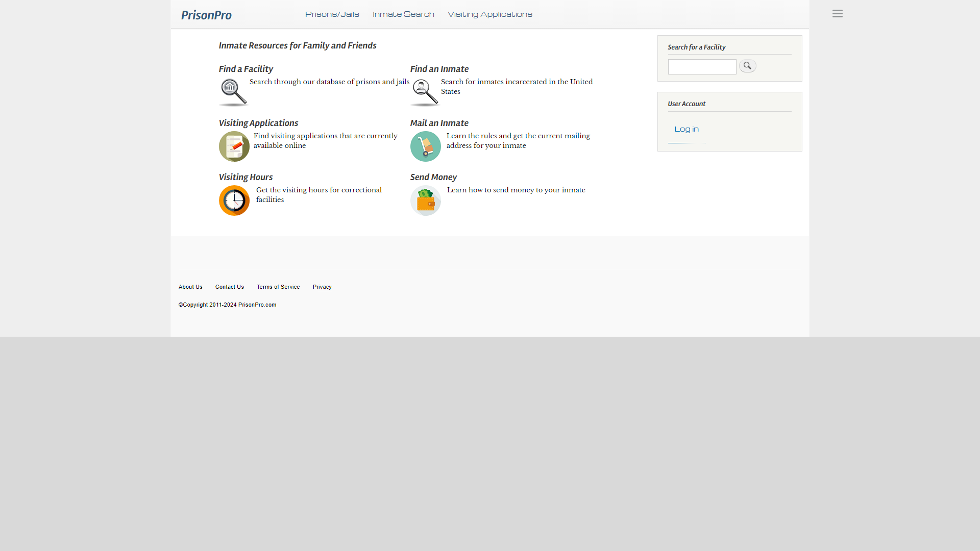This screenshot has width=980, height=551.
Task: Open the Prisons/Jails menu item
Action: pyautogui.click(x=332, y=14)
